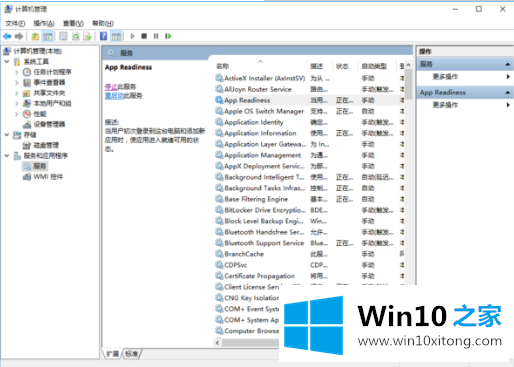
Task: Select CDPSvc service row
Action: (309, 265)
